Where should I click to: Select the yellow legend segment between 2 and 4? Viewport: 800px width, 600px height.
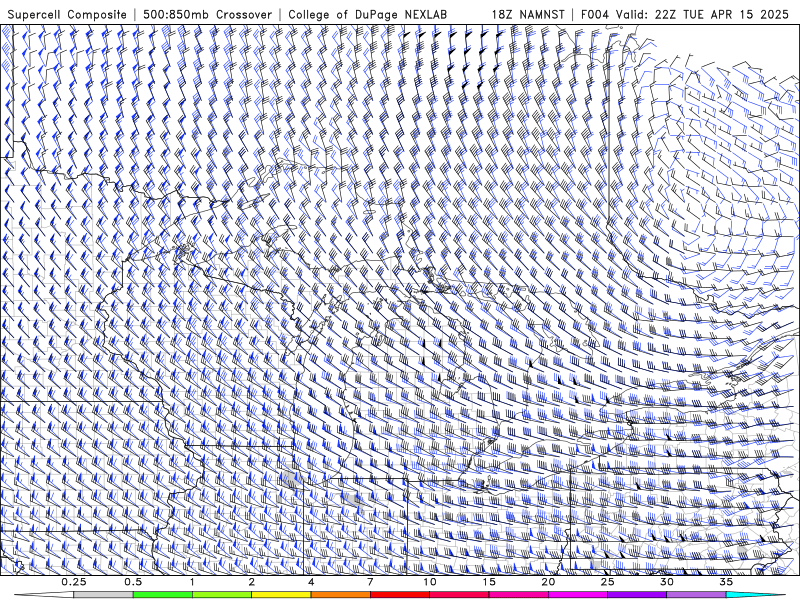click(281, 595)
